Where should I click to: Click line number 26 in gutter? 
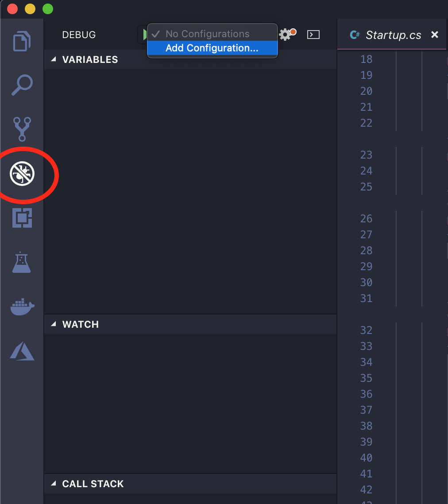pos(366,219)
